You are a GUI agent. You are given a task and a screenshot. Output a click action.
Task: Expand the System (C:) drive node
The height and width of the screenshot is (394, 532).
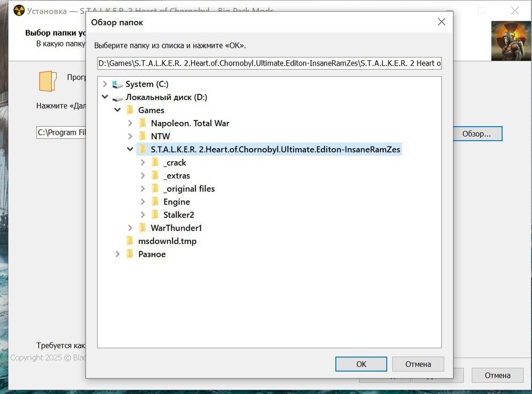coord(105,84)
